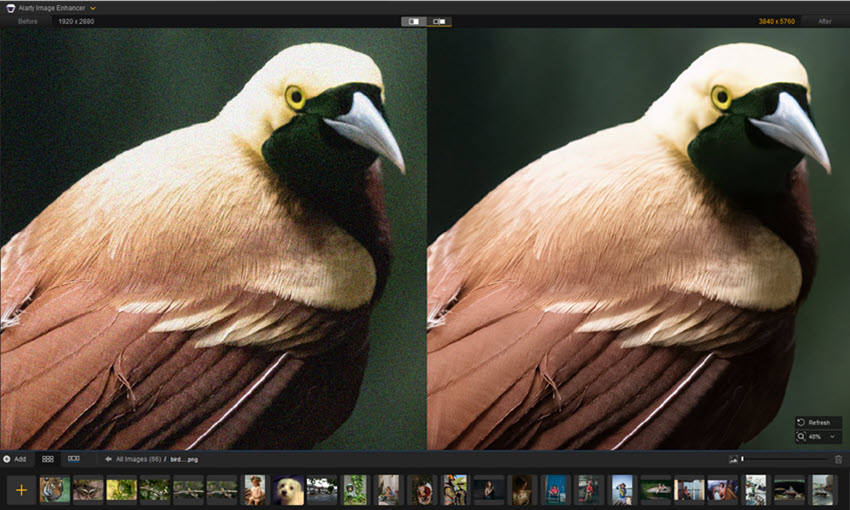Select the After label tab

(825, 21)
